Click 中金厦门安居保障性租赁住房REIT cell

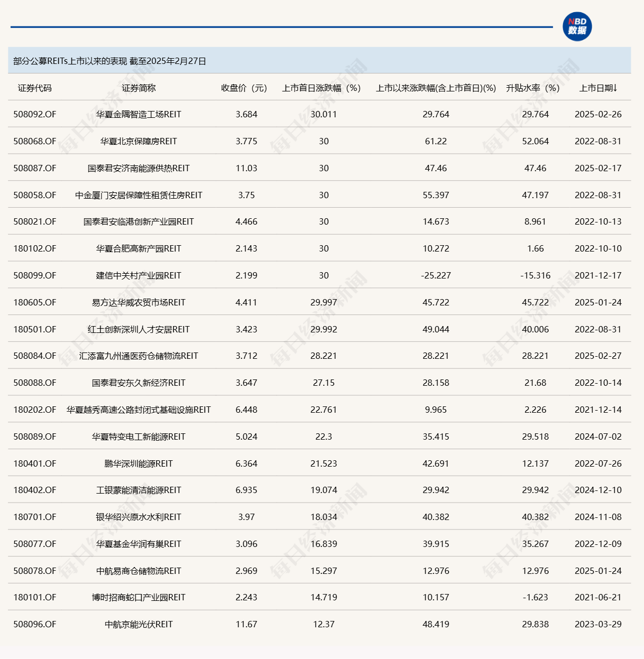coord(139,195)
